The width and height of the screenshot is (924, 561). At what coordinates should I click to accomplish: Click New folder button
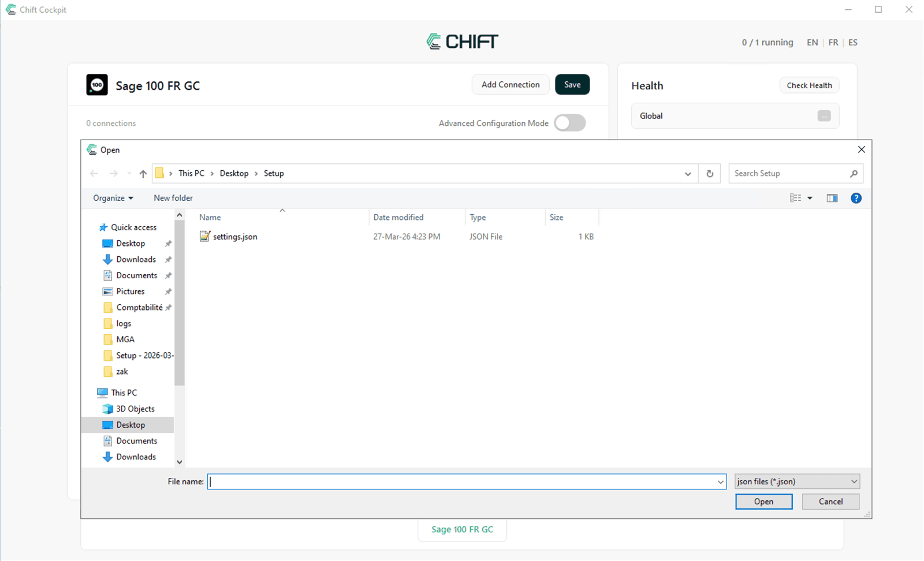[173, 198]
